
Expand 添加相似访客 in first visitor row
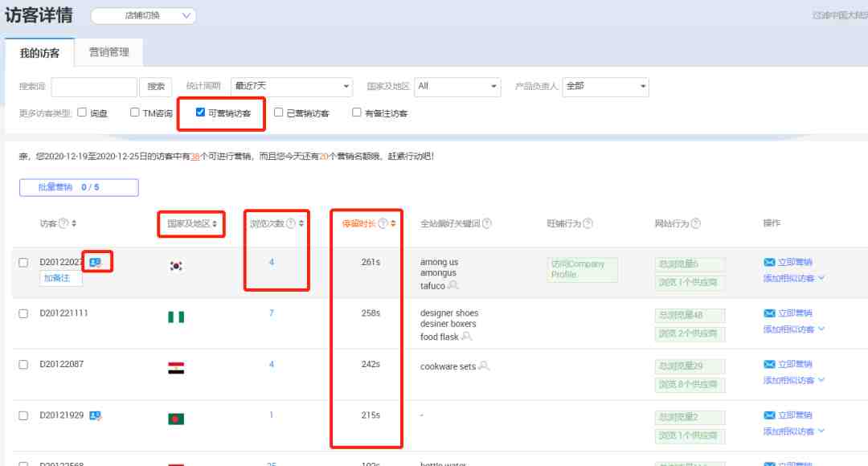[794, 278]
